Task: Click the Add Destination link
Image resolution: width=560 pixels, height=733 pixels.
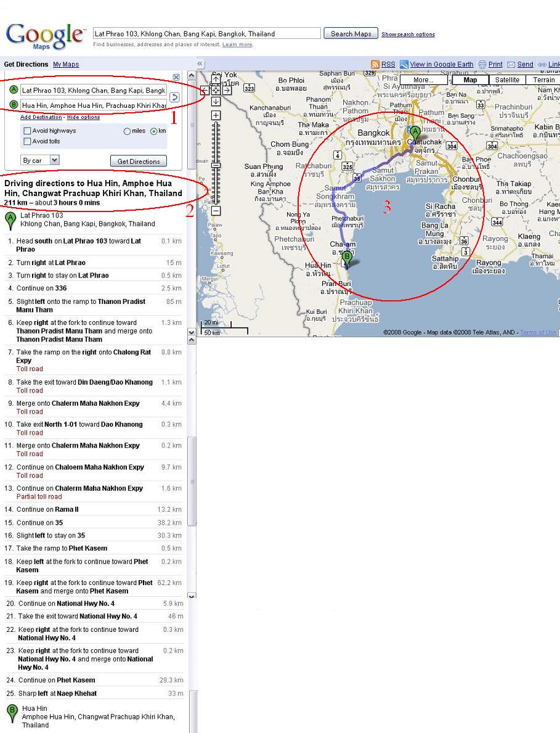Action: 41,117
